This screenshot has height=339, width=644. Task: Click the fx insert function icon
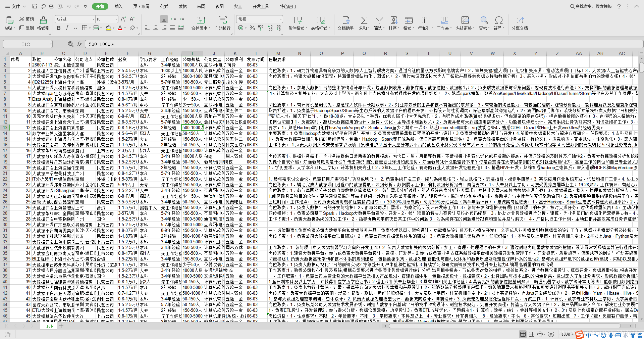pyautogui.click(x=79, y=44)
